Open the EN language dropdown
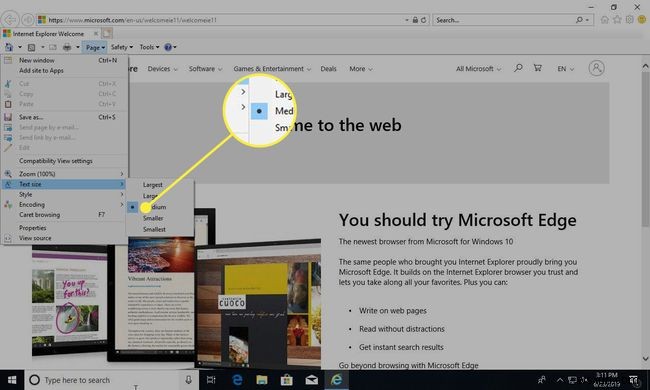The image size is (650, 390). (565, 69)
